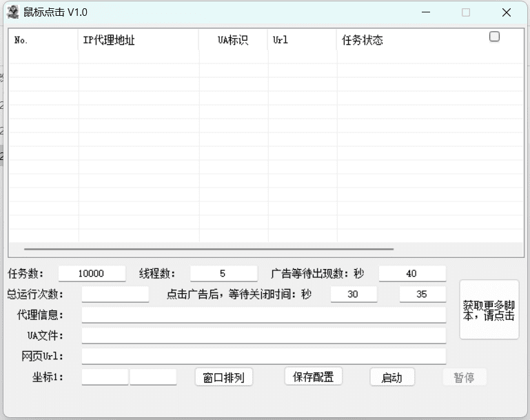Start the task with 启动 button
The image size is (530, 420).
coord(391,377)
